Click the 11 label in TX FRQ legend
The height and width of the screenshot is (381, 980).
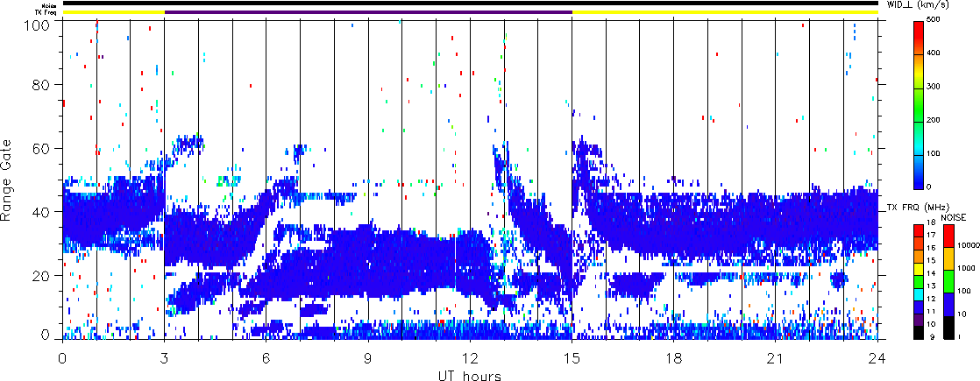point(931,311)
